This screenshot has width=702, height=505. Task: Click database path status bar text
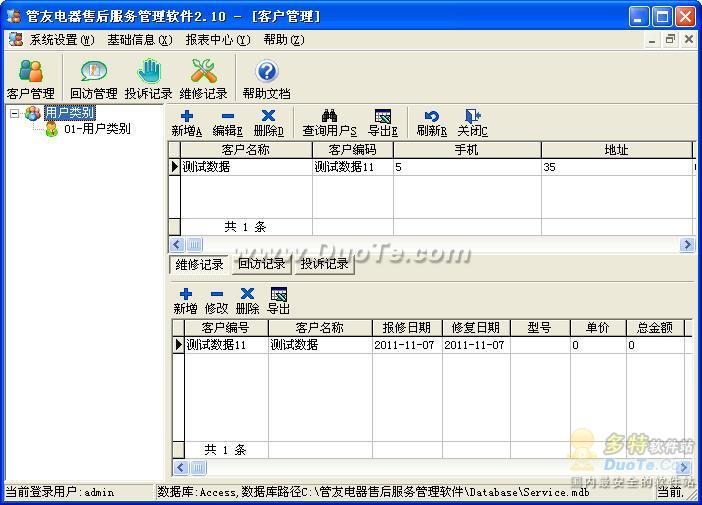tap(373, 492)
